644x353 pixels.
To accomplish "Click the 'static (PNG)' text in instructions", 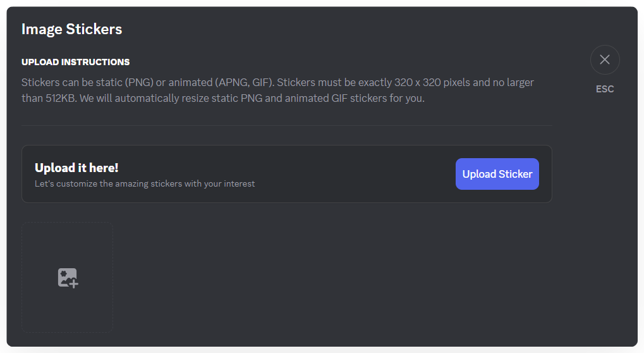I will pyautogui.click(x=126, y=83).
